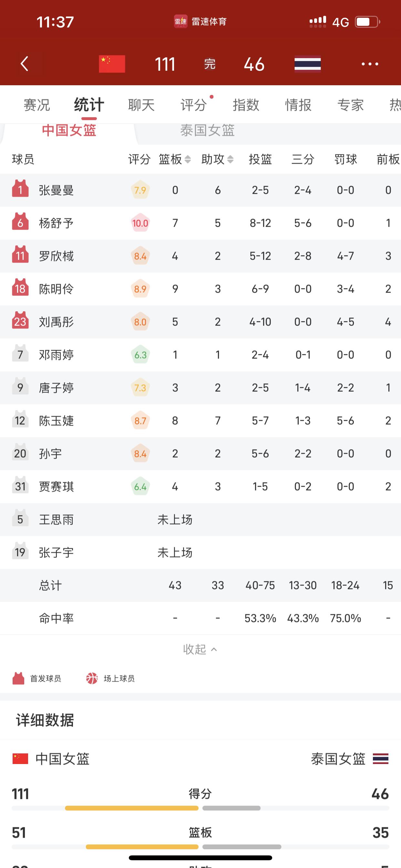Switch to the 泰国女篮 team tab
401x868 pixels.
coord(207,130)
